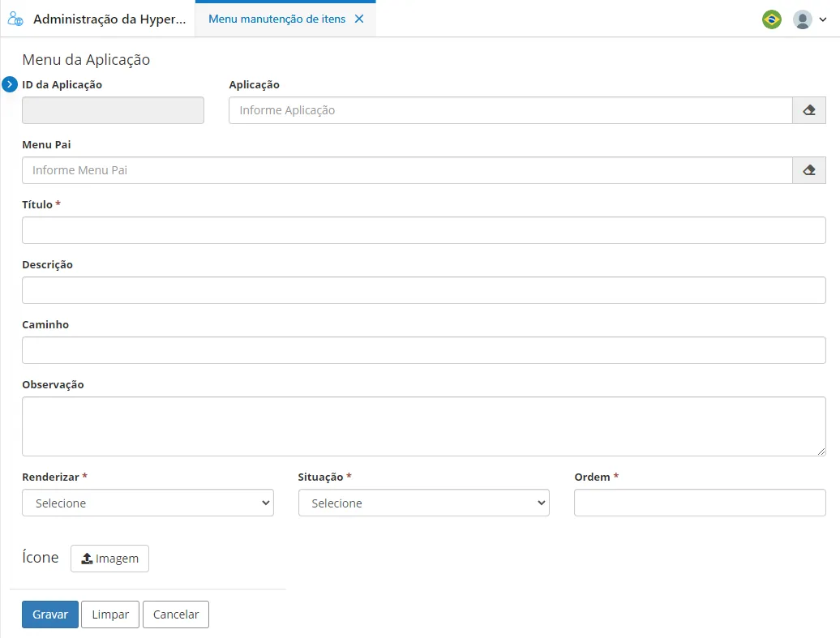Image resolution: width=840 pixels, height=638 pixels.
Task: Click the Observação label
Action: coord(53,384)
